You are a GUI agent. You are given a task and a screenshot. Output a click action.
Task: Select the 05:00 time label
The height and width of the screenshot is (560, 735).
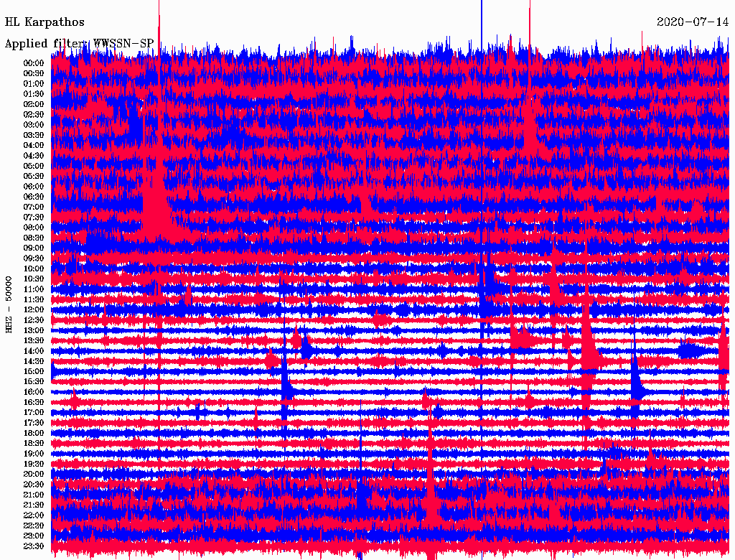click(34, 166)
